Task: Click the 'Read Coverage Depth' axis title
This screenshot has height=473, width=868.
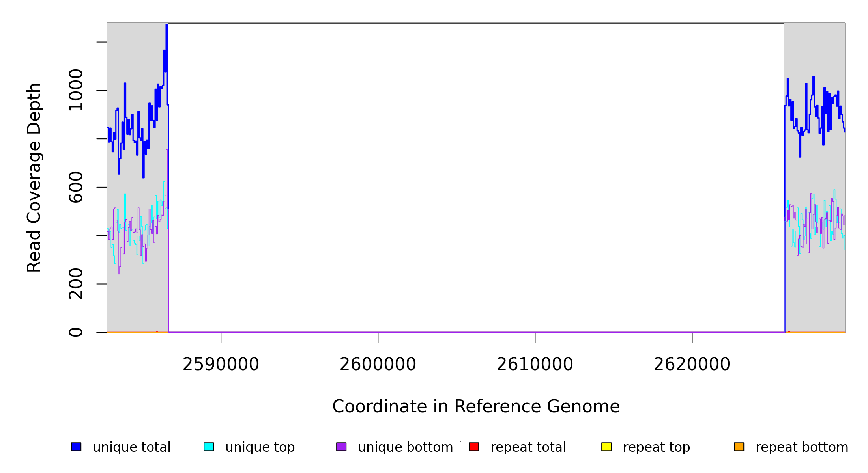Action: point(34,177)
